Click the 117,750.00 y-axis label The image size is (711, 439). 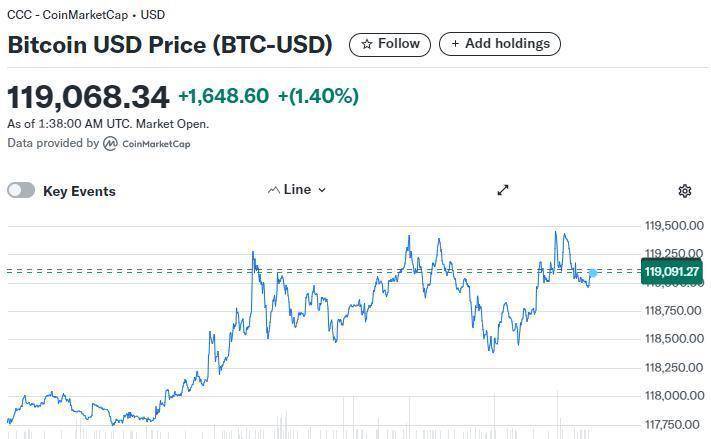click(673, 424)
